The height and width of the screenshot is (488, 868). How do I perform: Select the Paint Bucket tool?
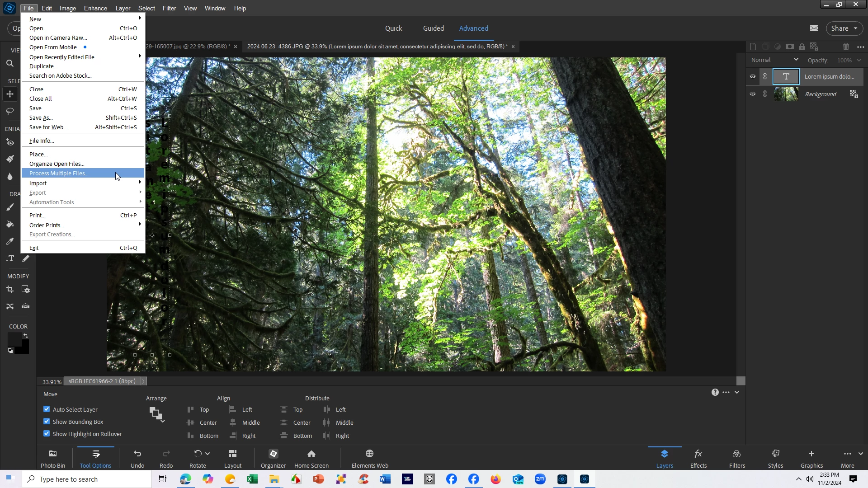10,224
